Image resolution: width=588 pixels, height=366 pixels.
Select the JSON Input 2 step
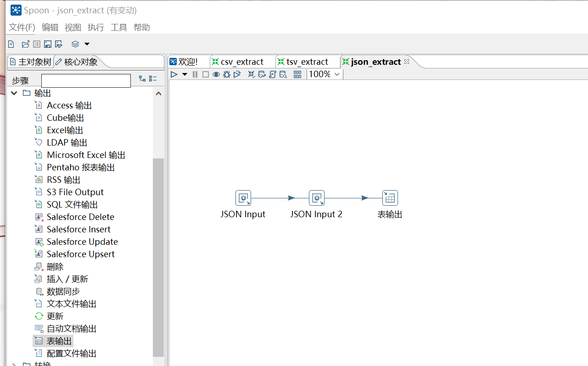tap(317, 198)
